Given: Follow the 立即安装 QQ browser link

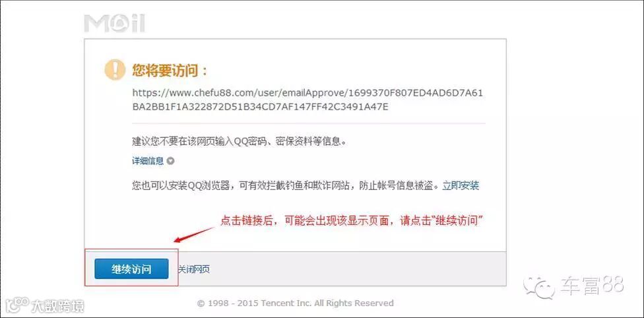Looking at the screenshot, I should (461, 185).
